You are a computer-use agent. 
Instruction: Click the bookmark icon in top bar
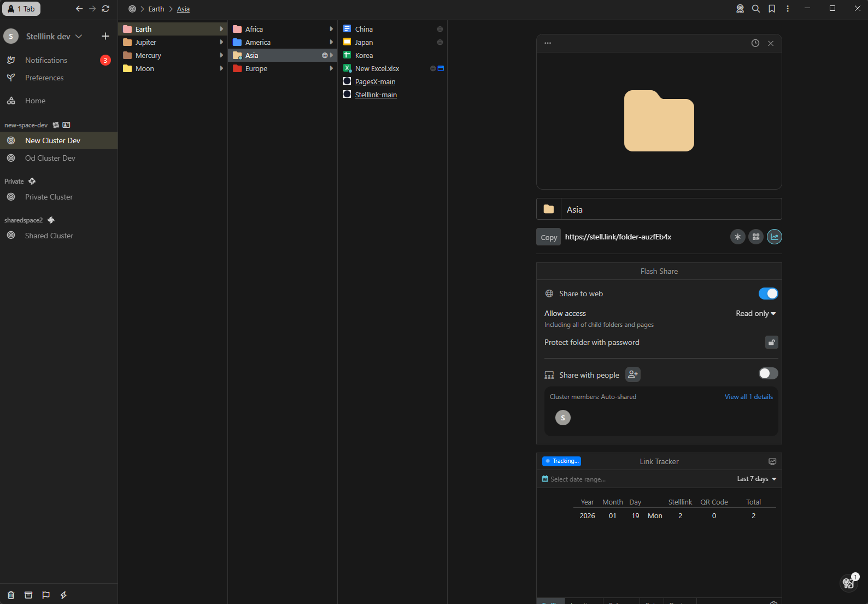point(772,9)
